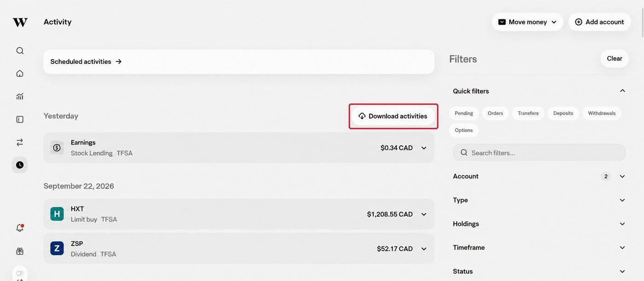Click the HXT holding logo icon

[x=57, y=214]
